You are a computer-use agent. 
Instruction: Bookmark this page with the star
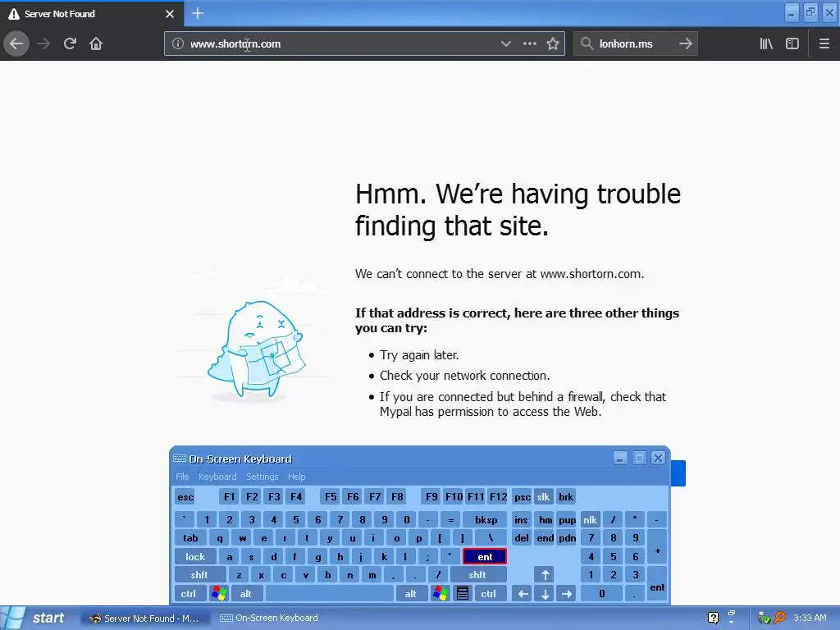553,44
